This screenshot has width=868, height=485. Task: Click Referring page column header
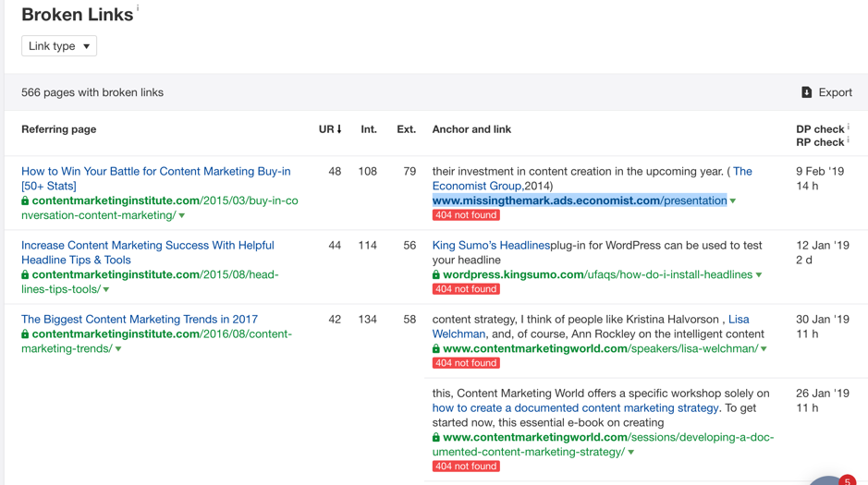(x=58, y=129)
